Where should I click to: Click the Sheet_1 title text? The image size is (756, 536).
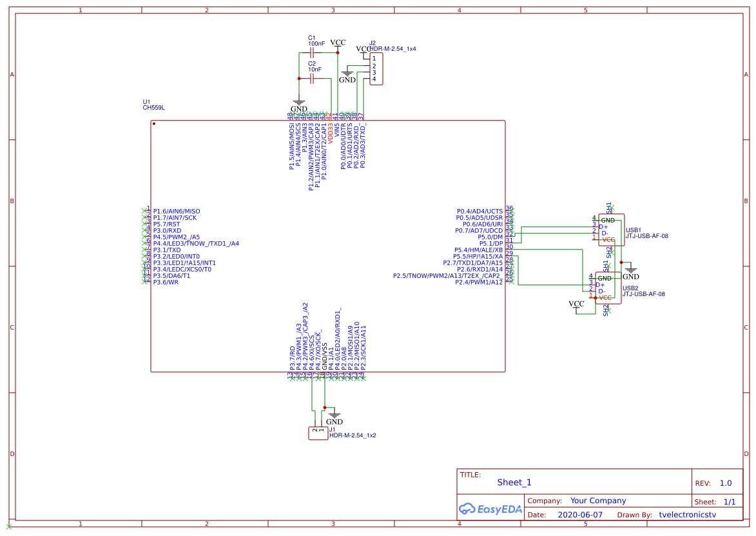pyautogui.click(x=514, y=482)
